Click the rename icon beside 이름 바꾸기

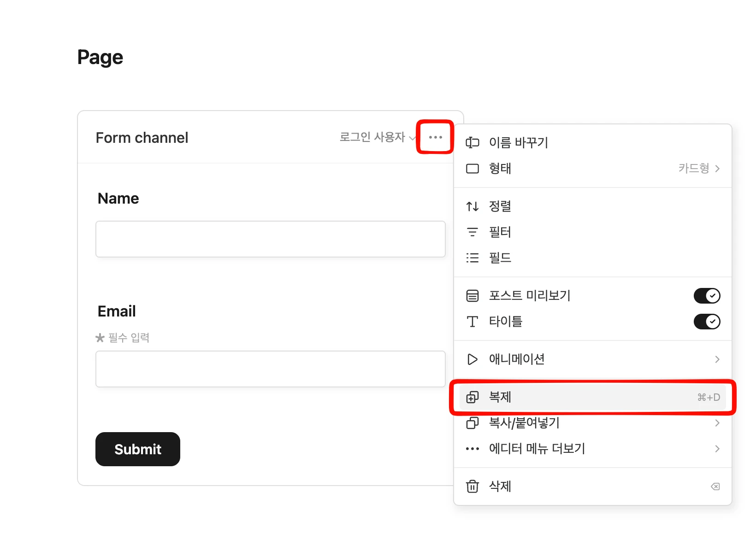point(472,143)
